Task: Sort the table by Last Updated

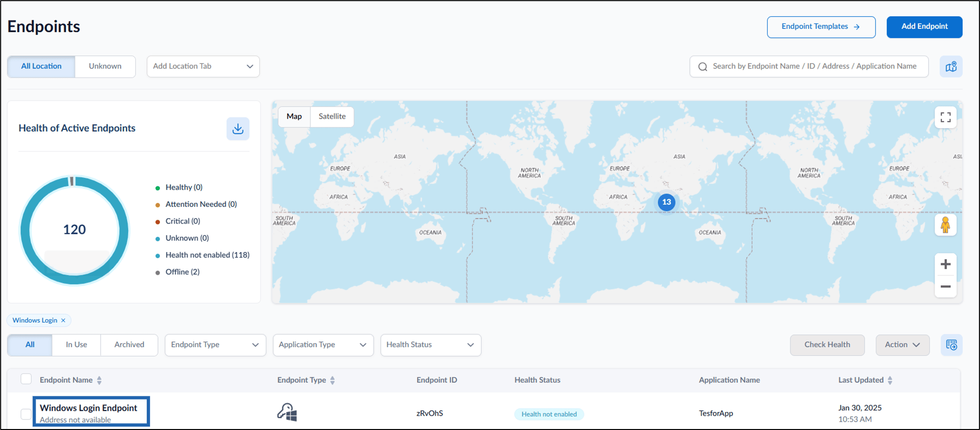Action: (x=890, y=380)
